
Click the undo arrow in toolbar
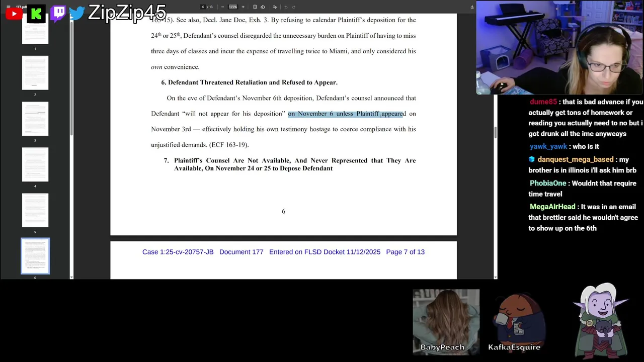(x=286, y=7)
